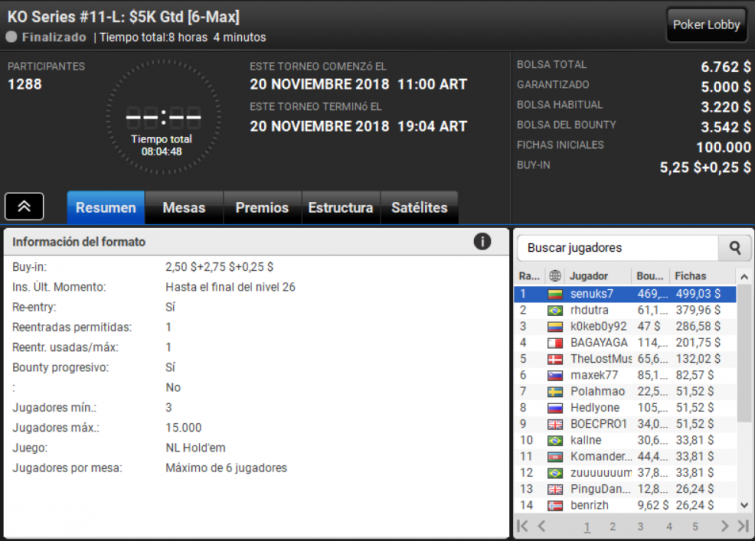Go to next page of player list
The width and height of the screenshot is (755, 541).
pos(725,526)
